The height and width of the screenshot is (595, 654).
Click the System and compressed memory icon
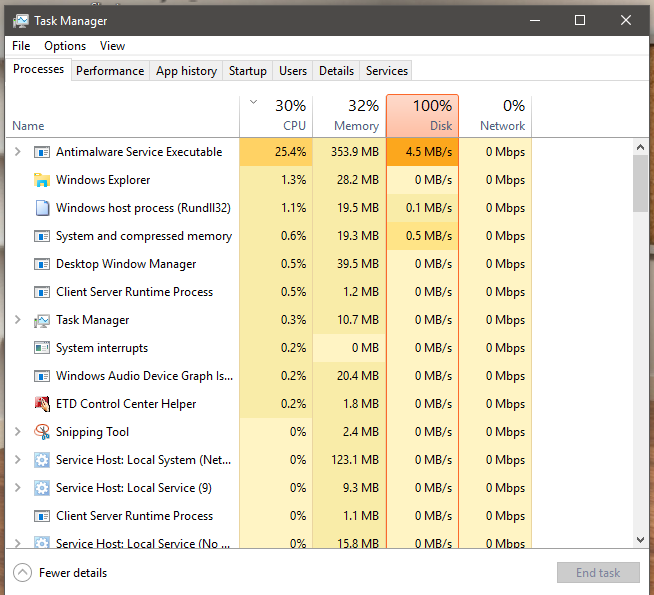pos(42,236)
